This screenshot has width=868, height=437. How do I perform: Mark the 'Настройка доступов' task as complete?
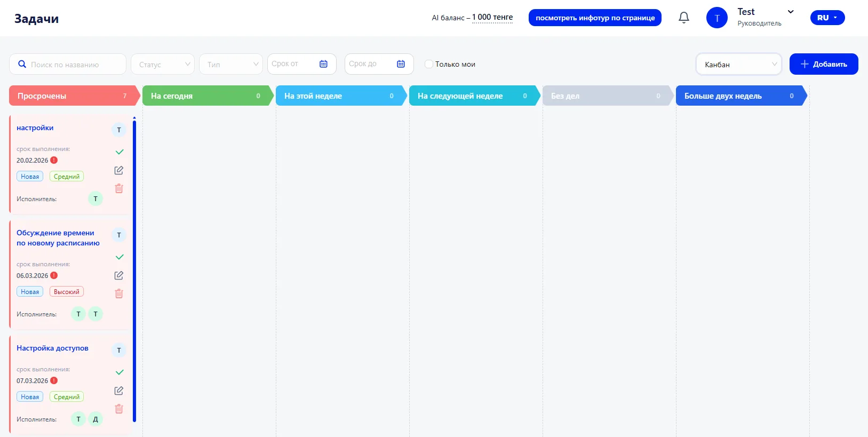[120, 372]
